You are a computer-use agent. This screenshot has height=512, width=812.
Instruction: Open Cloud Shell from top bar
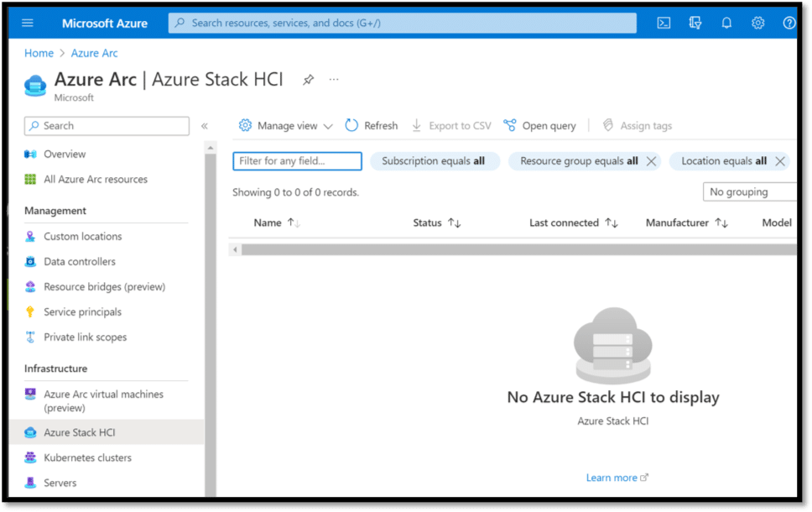(664, 23)
